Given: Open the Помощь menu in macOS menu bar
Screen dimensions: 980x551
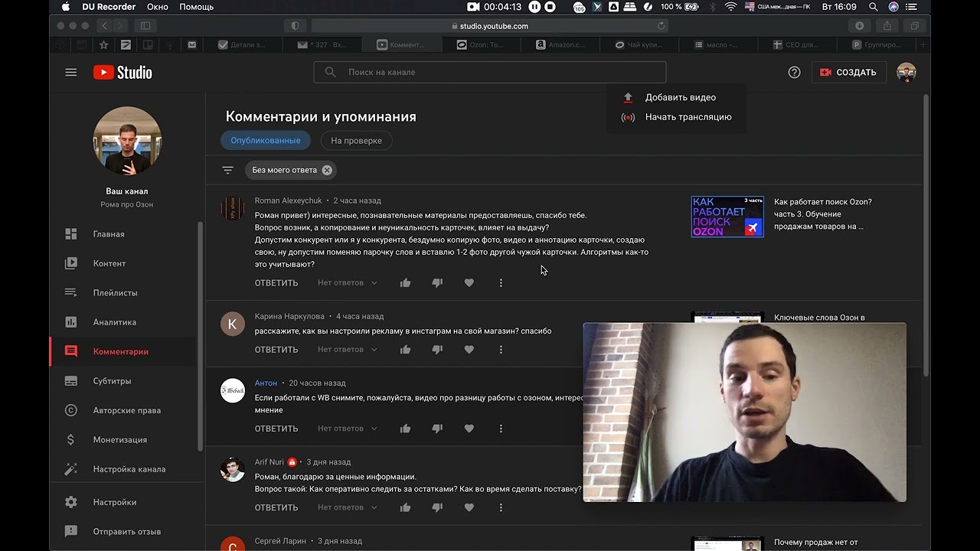Looking at the screenshot, I should click(x=197, y=7).
